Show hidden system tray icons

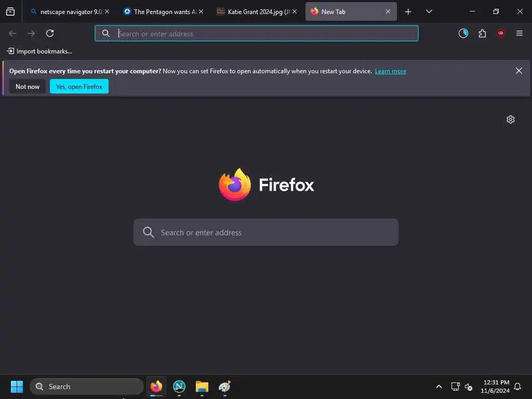tap(438, 387)
